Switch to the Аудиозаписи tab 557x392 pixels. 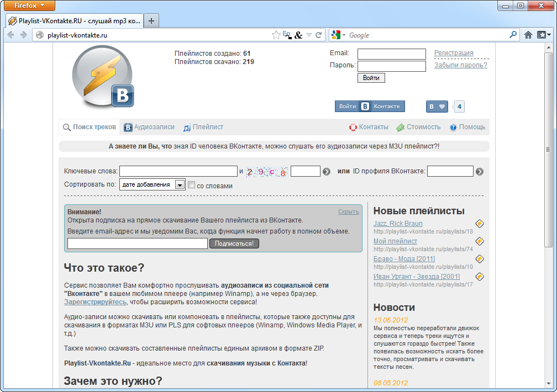pos(149,127)
